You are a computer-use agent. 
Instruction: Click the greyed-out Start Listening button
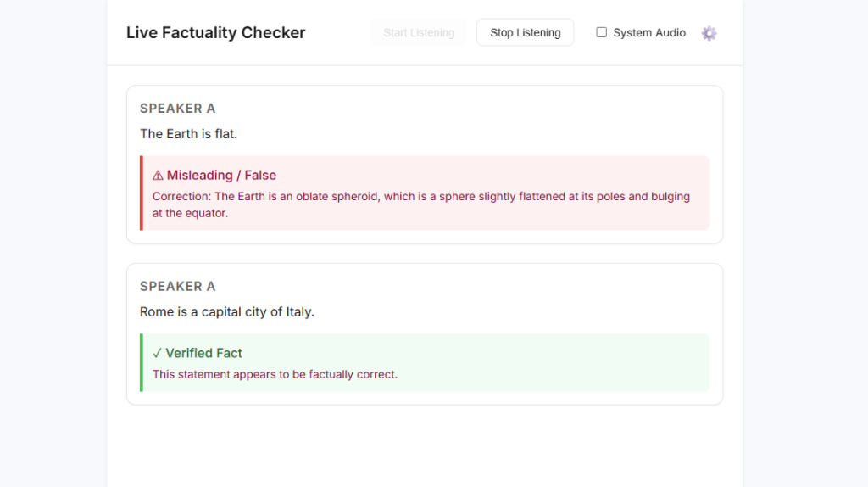click(x=419, y=33)
